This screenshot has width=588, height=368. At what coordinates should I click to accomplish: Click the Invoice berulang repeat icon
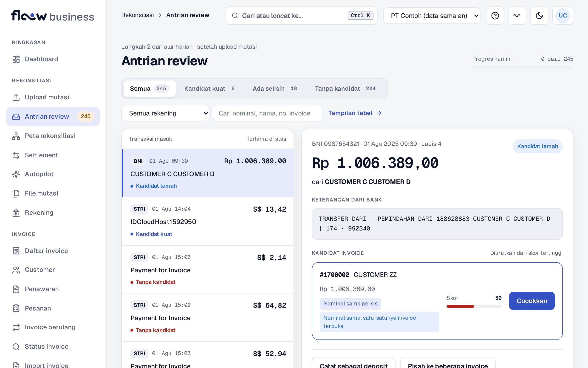pos(16,327)
